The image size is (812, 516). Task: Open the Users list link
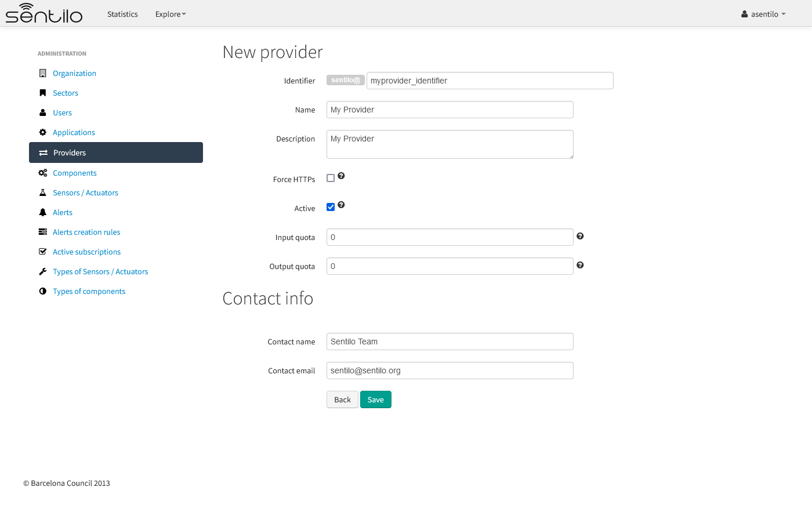point(62,112)
